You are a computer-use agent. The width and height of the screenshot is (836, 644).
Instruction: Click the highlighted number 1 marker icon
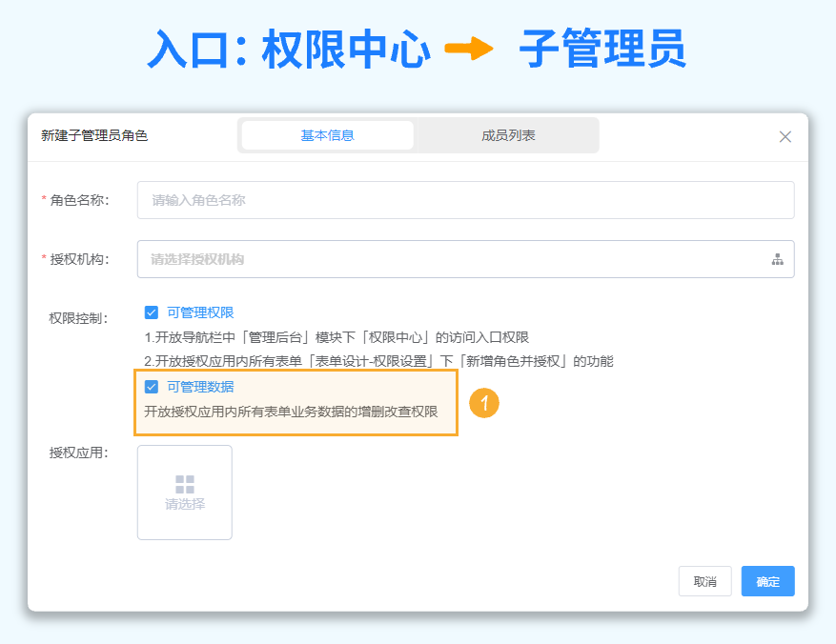coord(484,404)
